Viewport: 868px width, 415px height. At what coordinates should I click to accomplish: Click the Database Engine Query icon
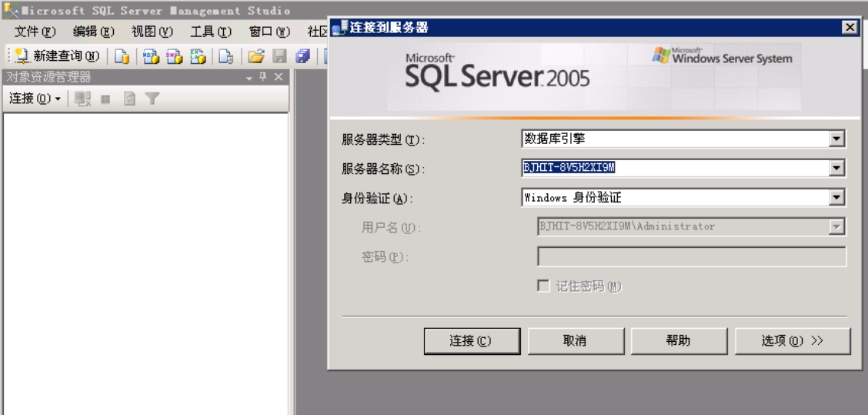point(122,56)
